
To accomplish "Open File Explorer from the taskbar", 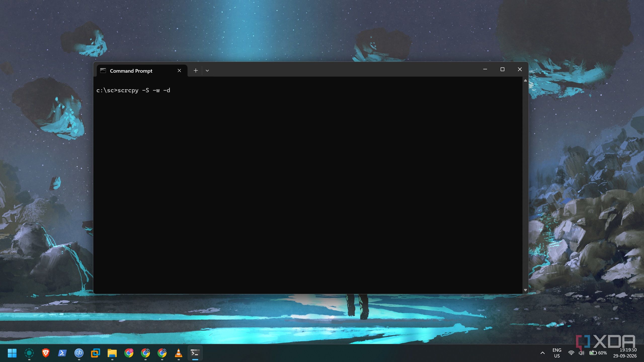I will [x=112, y=353].
